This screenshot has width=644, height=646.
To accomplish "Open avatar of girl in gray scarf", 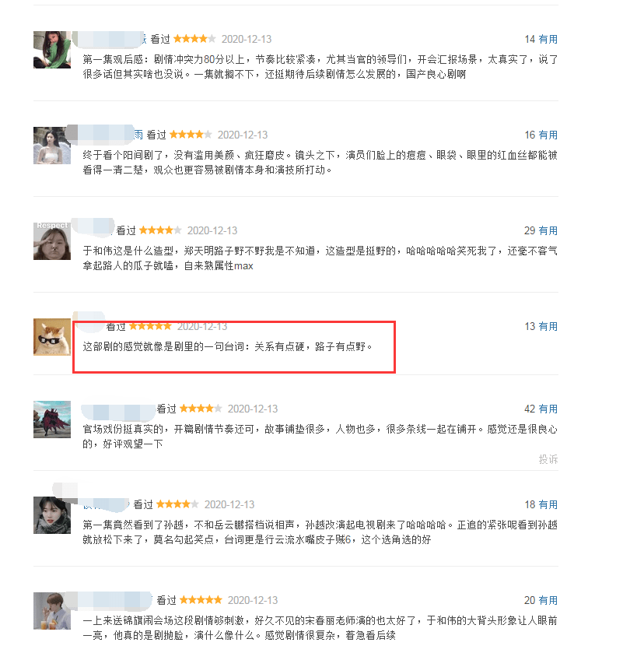I will [x=52, y=515].
